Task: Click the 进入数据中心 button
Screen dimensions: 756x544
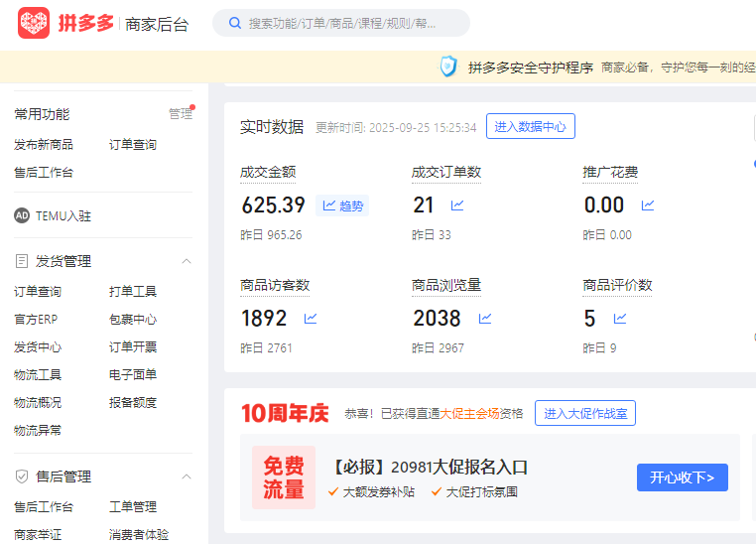Action: click(x=530, y=127)
